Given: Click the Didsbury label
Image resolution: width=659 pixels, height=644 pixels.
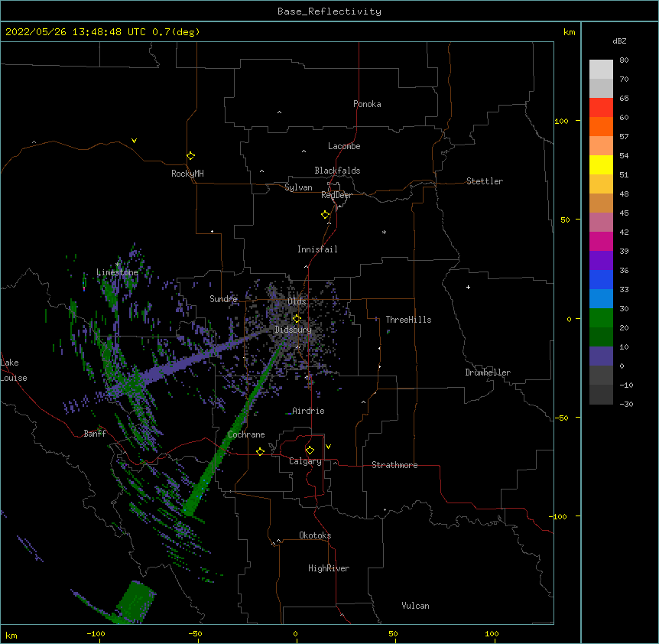Looking at the screenshot, I should point(293,330).
